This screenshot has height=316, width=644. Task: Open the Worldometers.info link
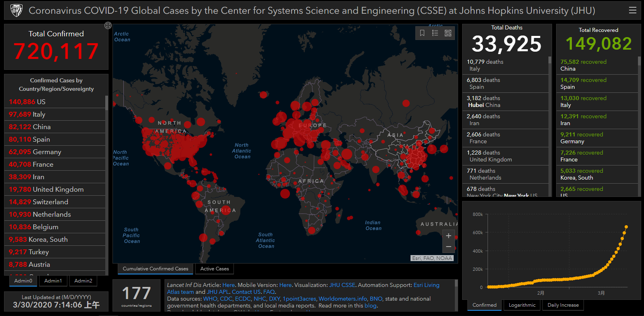pyautogui.click(x=343, y=299)
